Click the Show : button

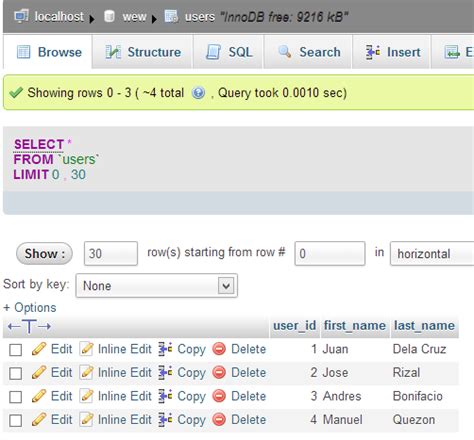click(x=44, y=253)
